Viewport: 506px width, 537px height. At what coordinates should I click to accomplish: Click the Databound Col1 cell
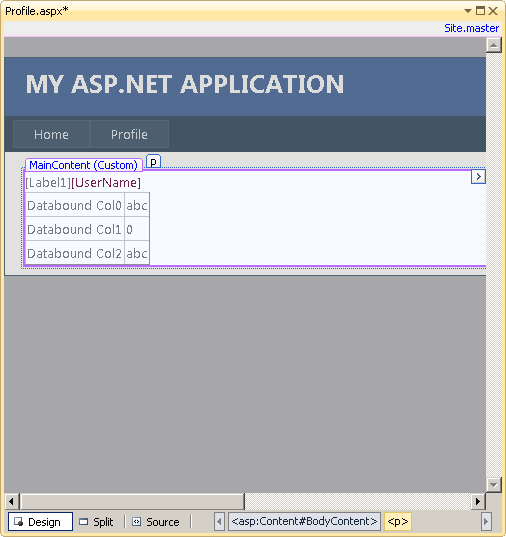75,229
